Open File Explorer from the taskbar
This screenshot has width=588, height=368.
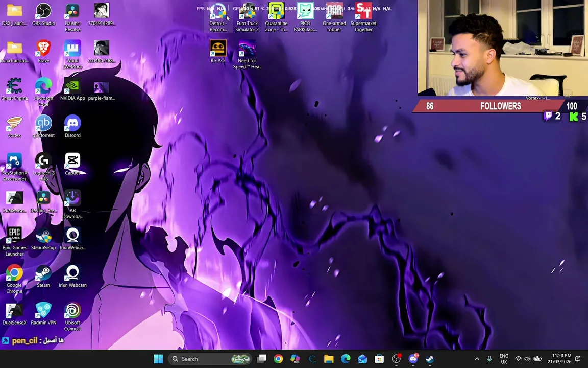(x=329, y=359)
